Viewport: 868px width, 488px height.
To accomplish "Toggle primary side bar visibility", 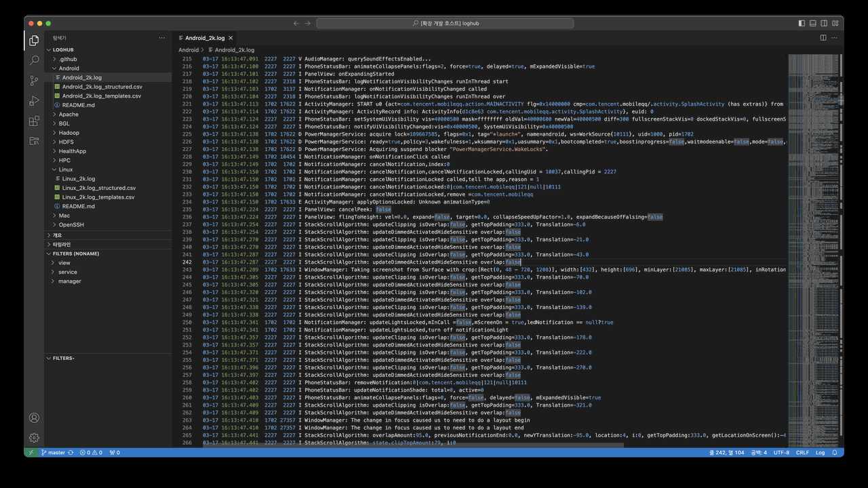I will click(x=802, y=23).
